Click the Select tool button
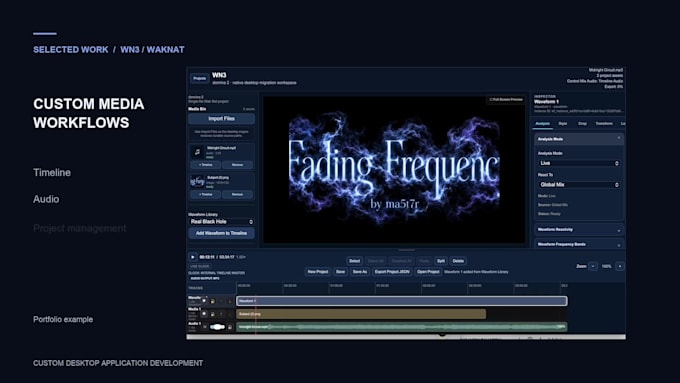Viewport: 680px width, 383px height. pos(354,261)
